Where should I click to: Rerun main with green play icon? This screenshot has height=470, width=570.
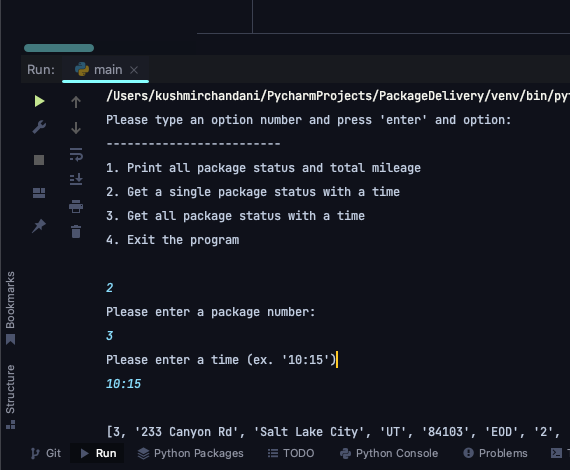39,101
